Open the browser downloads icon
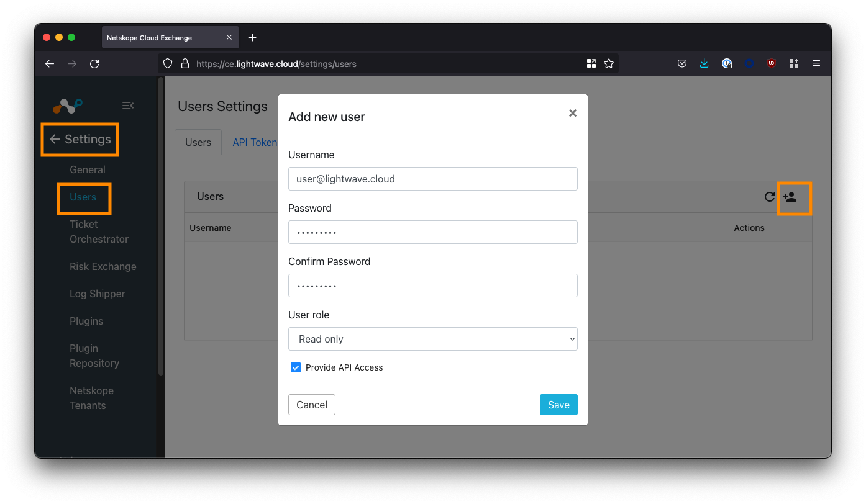Viewport: 866px width, 504px height. click(704, 63)
